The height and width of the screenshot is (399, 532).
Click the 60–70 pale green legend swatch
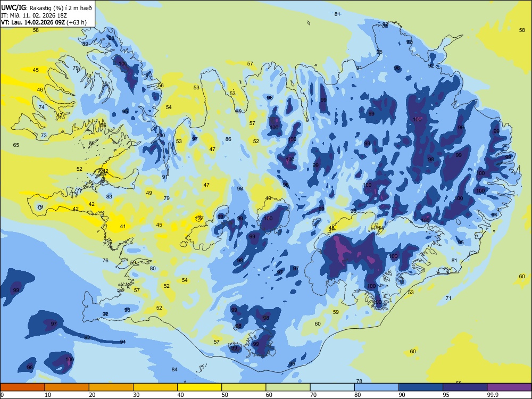pyautogui.click(x=288, y=387)
